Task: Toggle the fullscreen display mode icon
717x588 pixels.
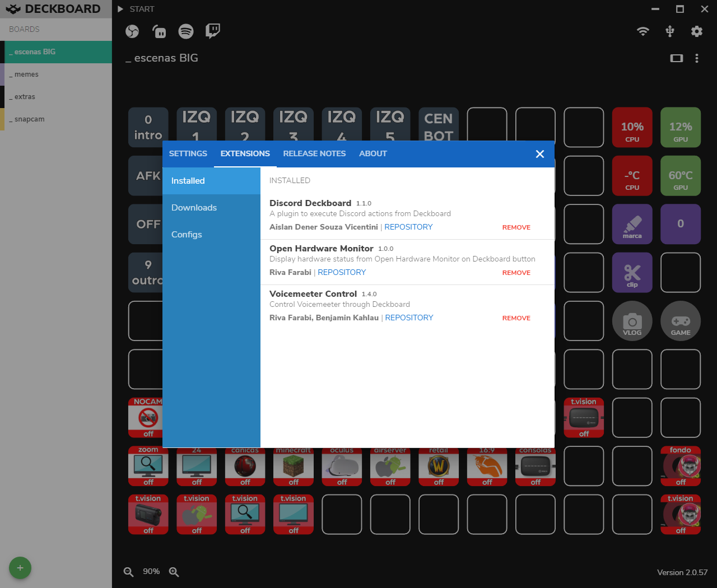Action: (x=677, y=58)
